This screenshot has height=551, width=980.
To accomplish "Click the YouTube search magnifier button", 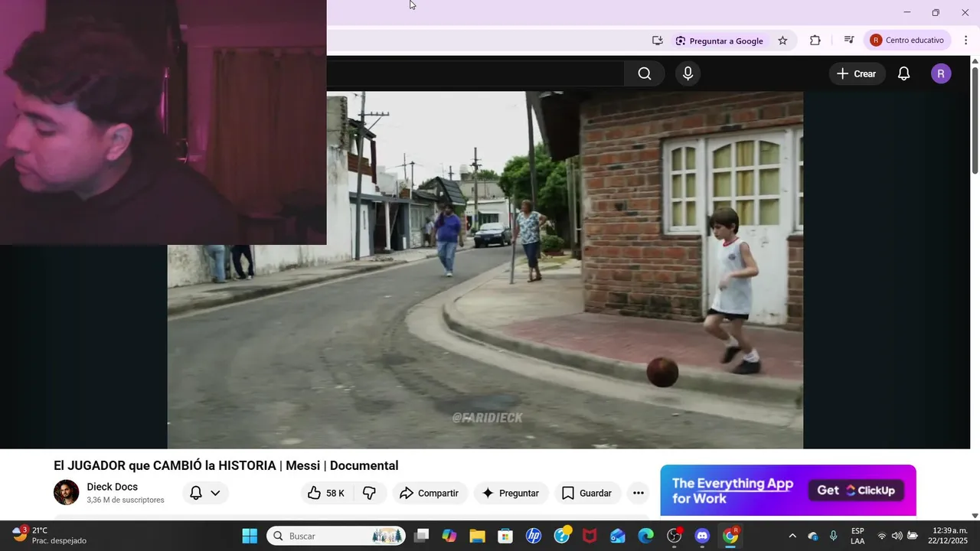I will pos(644,73).
